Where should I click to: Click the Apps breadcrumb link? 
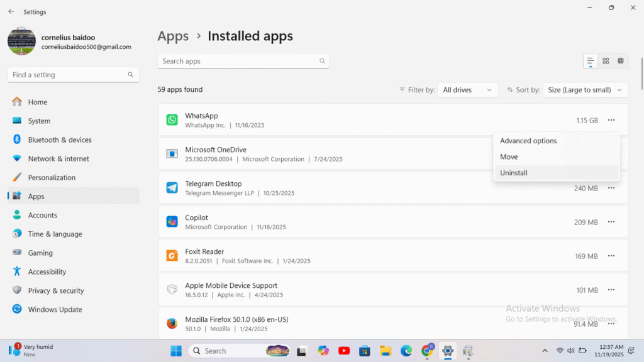tap(173, 36)
